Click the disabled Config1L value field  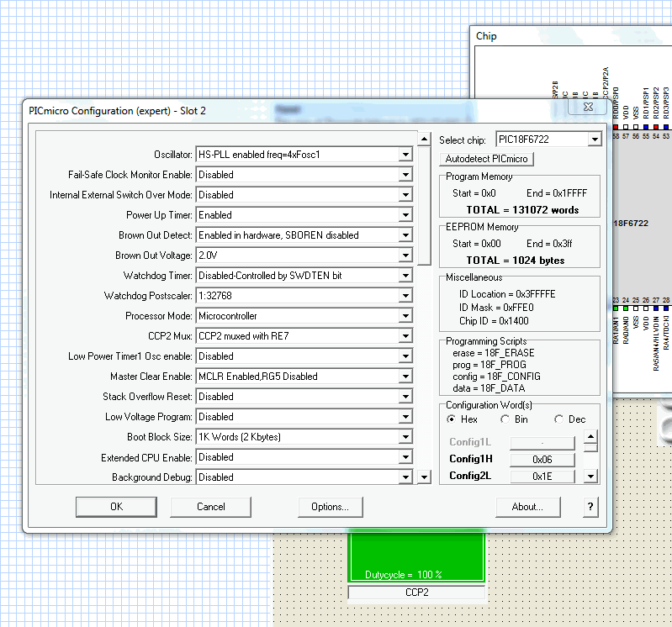pyautogui.click(x=542, y=443)
